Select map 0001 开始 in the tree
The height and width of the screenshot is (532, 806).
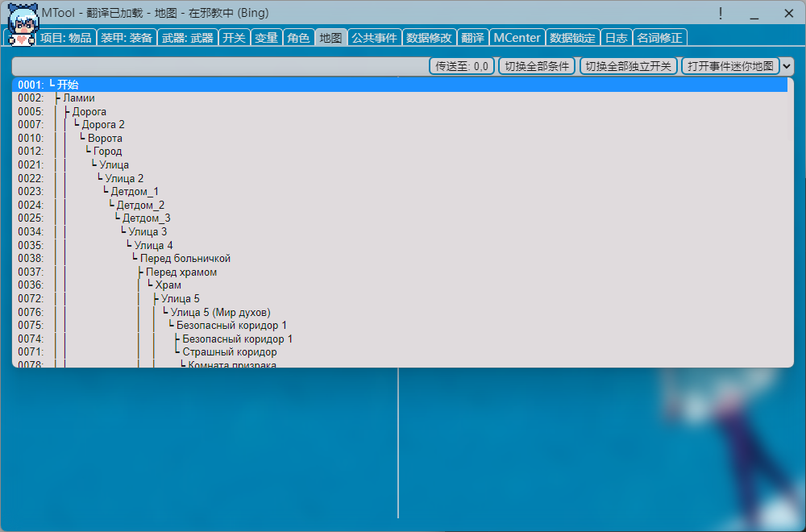[68, 85]
